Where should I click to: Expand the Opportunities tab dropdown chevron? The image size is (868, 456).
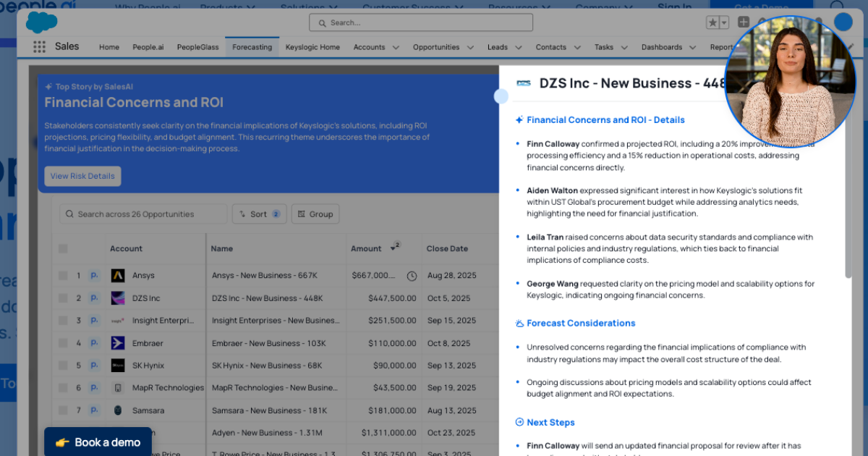470,48
